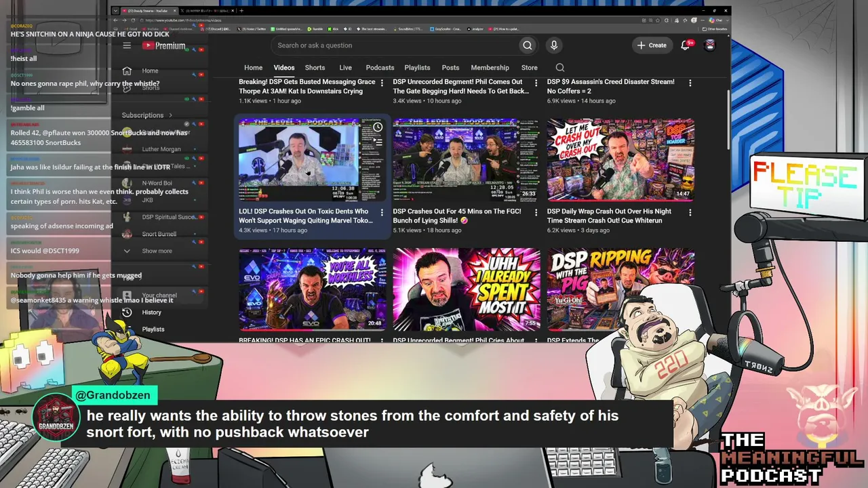This screenshot has width=868, height=488.
Task: Open the Home / Twitter bookmark
Action: click(251, 30)
